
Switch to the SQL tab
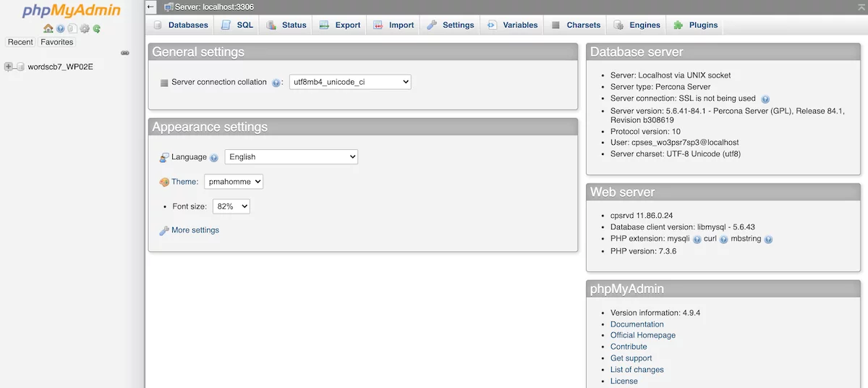(x=237, y=25)
